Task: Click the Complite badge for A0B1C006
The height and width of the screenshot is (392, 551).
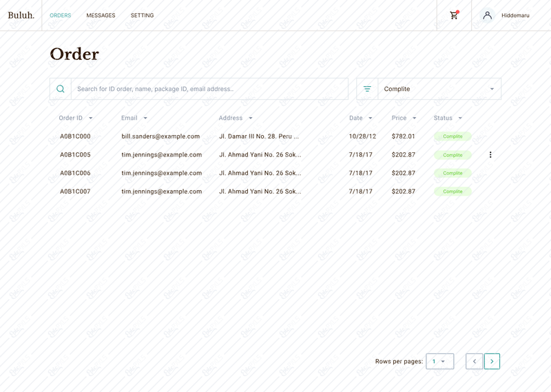Action: click(453, 173)
